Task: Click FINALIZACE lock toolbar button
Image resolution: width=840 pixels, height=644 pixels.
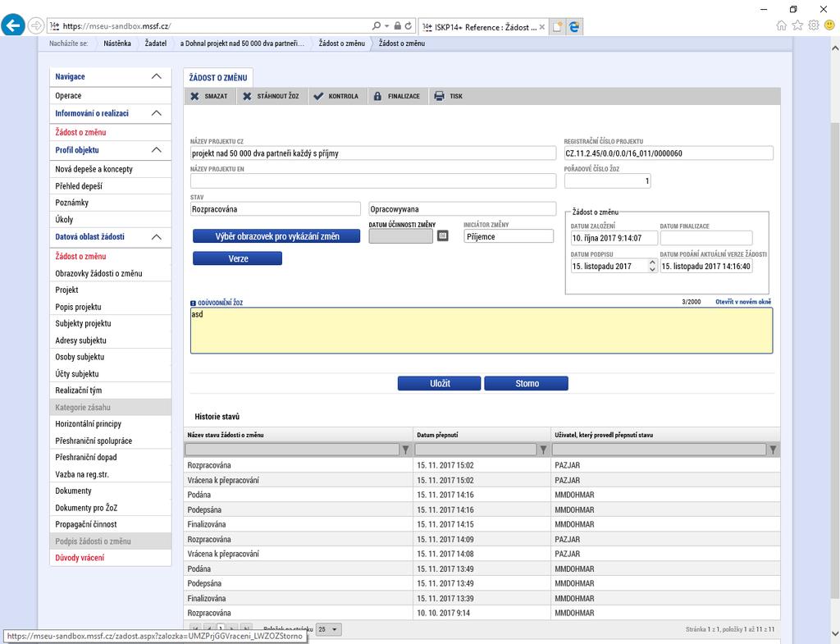Action: (396, 97)
